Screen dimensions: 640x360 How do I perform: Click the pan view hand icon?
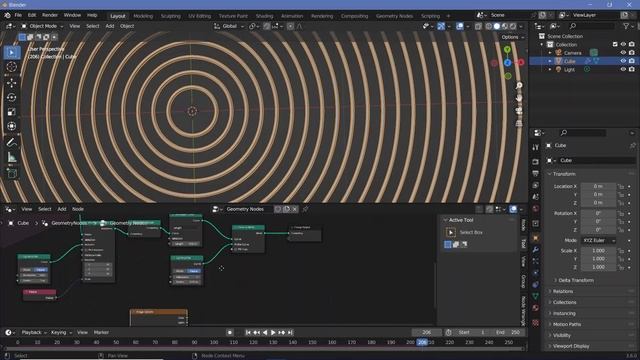[x=519, y=98]
